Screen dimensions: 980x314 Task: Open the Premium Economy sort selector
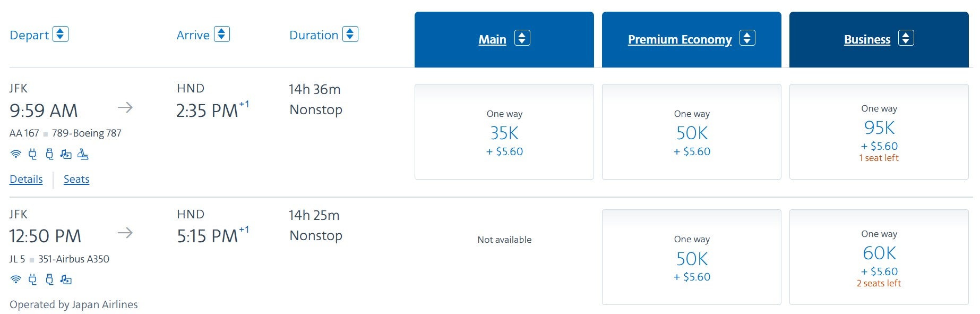pyautogui.click(x=747, y=38)
